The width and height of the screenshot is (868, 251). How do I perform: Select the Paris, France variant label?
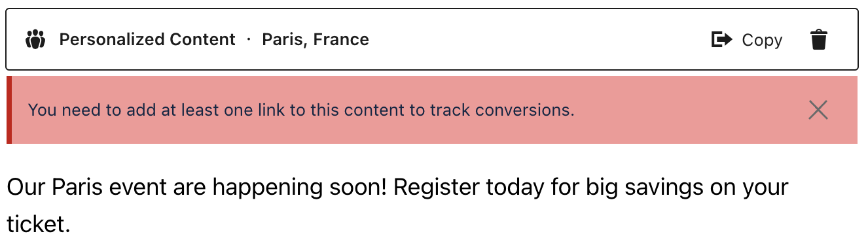pos(316,40)
